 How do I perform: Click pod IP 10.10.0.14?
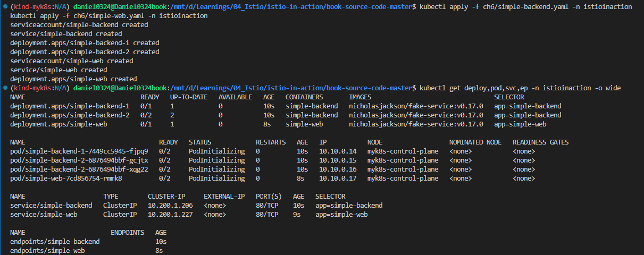(338, 151)
